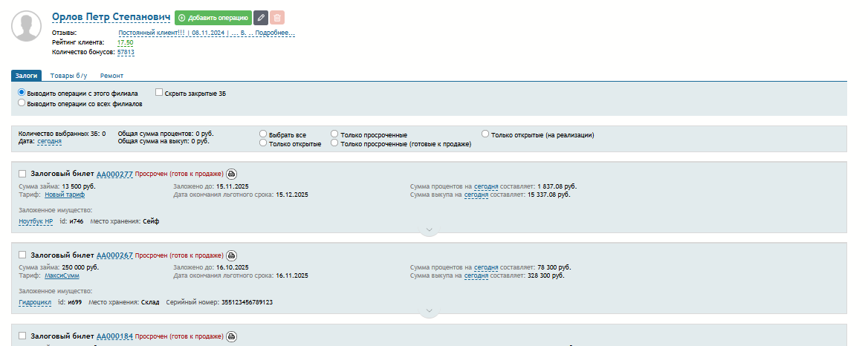Click the client avatar picture

27,27
